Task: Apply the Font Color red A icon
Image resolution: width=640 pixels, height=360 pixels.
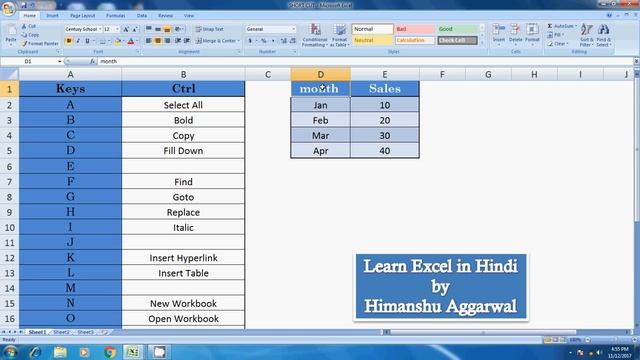Action: coord(131,41)
